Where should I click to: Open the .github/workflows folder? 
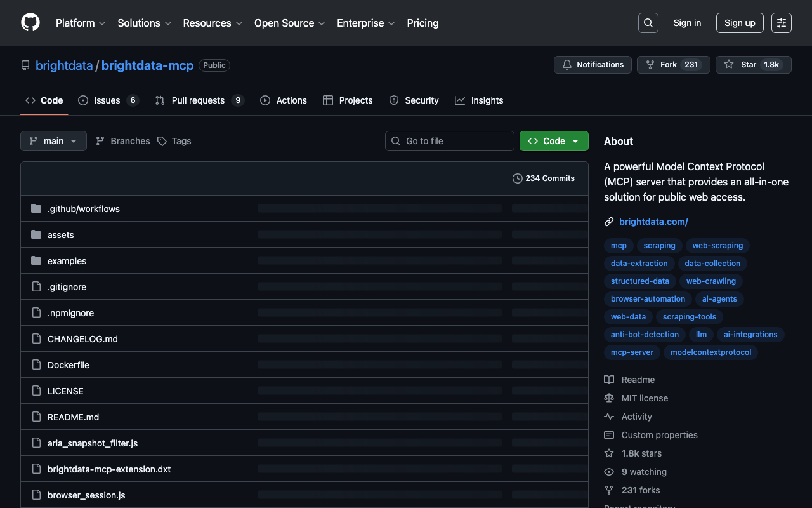84,209
